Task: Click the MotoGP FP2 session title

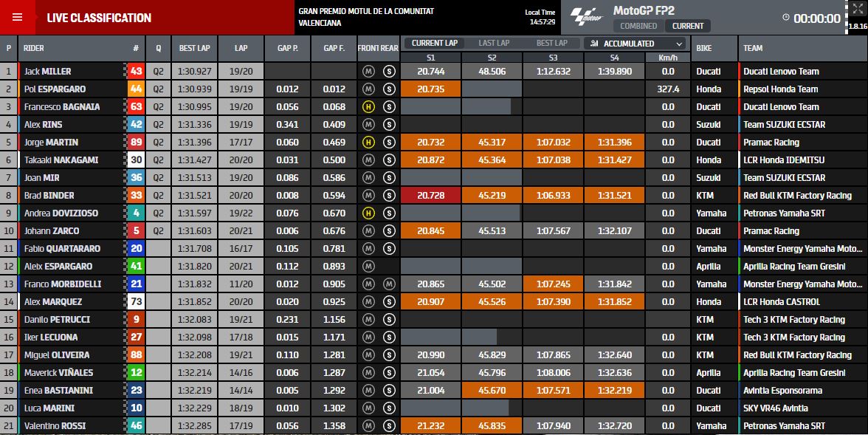Action: (x=644, y=10)
